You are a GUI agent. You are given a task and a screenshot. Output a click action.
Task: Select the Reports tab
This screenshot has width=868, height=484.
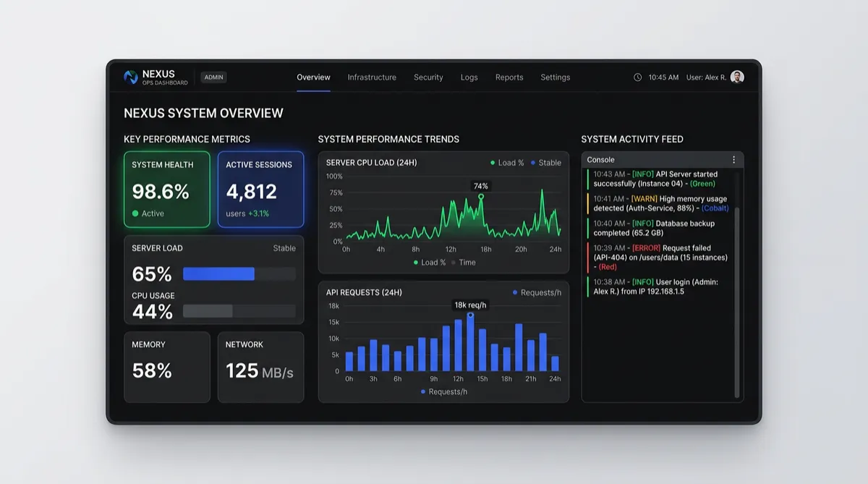(x=509, y=77)
